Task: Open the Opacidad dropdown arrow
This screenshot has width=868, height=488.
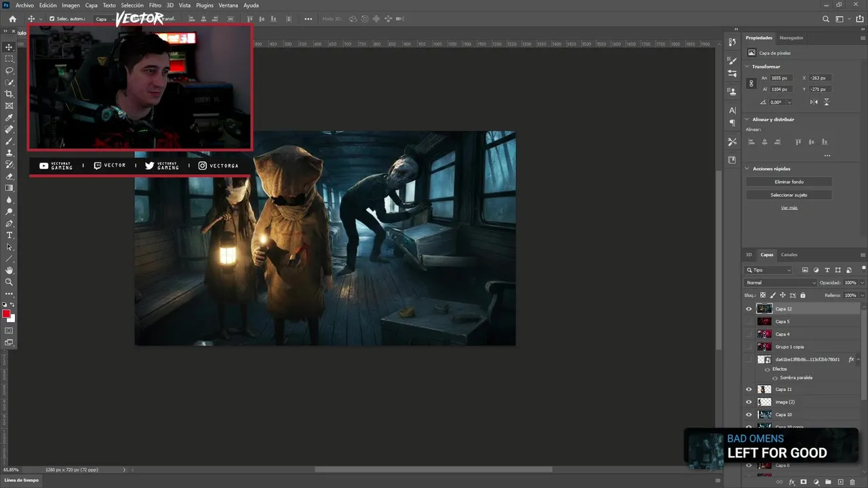Action: (862, 283)
